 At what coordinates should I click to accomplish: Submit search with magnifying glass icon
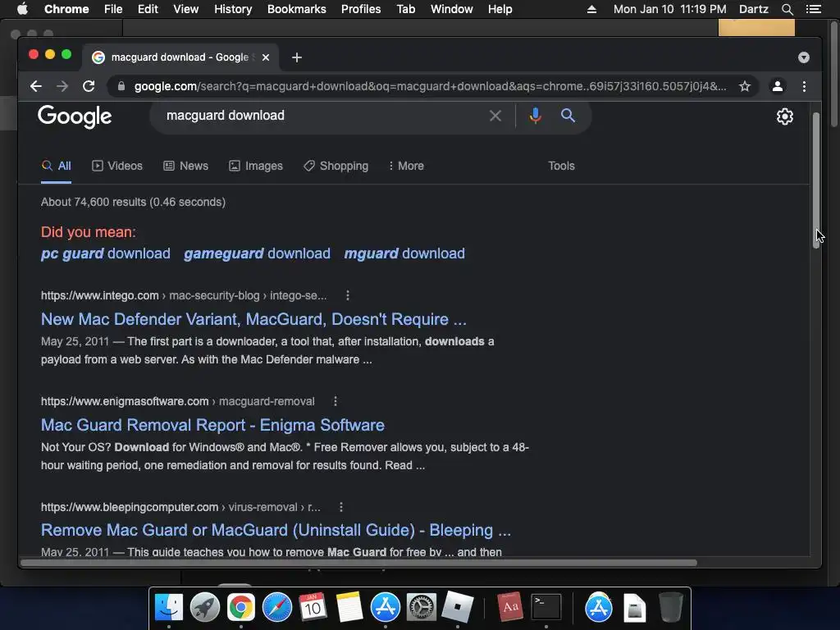[x=568, y=115]
